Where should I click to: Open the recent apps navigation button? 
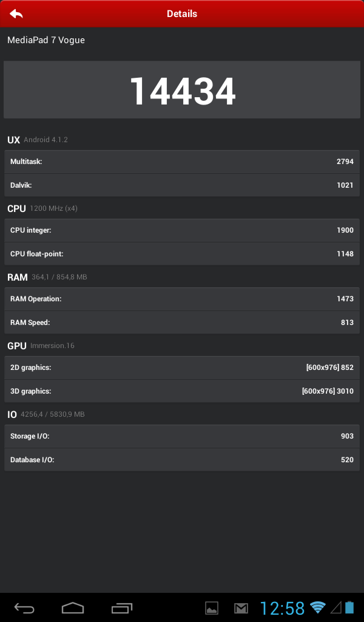tap(121, 607)
